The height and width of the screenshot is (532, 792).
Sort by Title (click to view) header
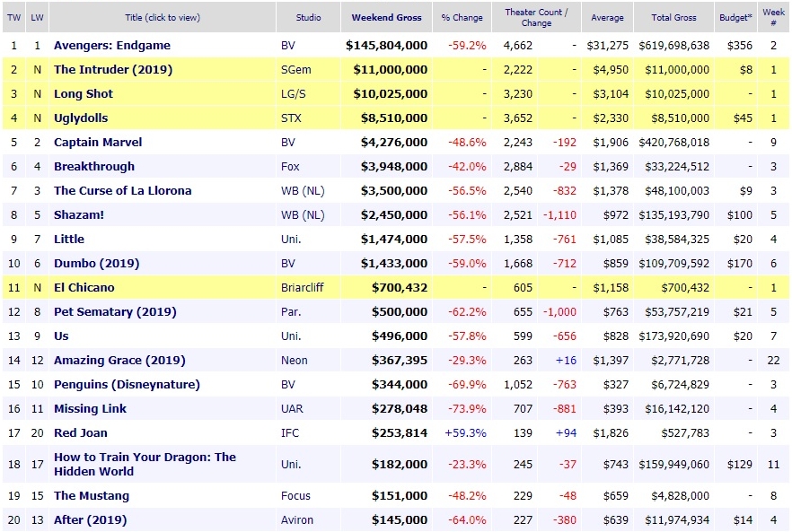163,18
